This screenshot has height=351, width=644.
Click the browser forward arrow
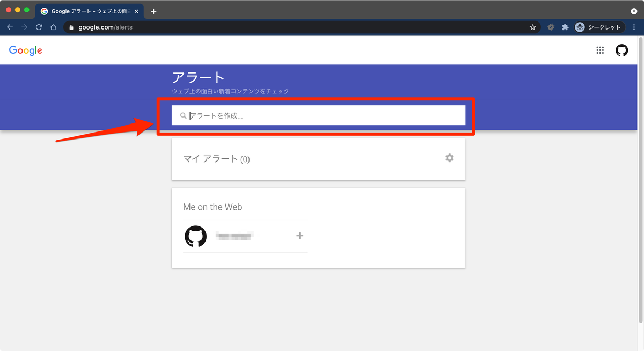tap(24, 27)
